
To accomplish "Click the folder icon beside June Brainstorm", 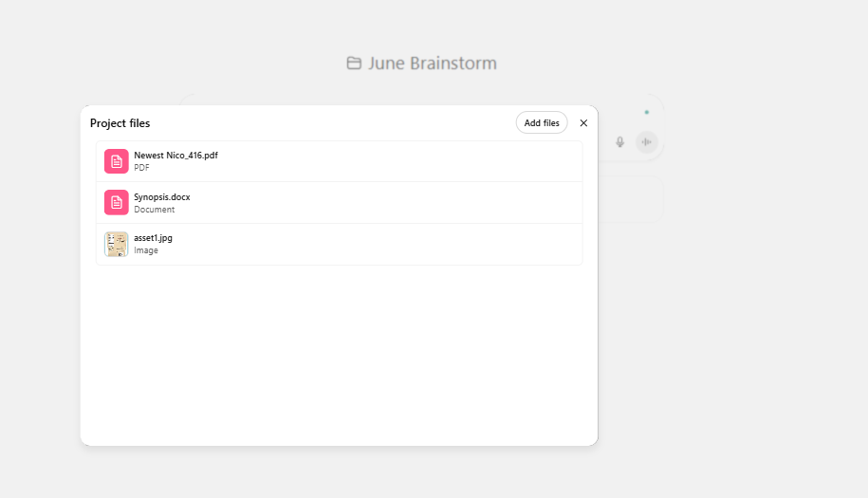I will (354, 64).
